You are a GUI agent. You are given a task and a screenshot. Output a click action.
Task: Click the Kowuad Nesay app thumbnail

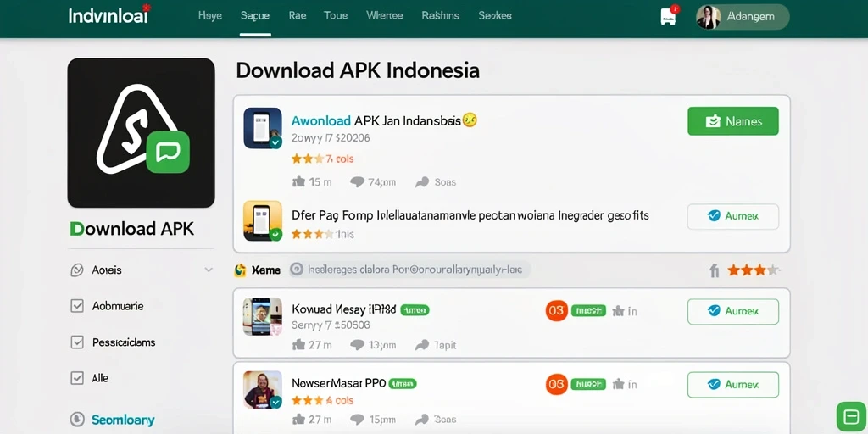click(263, 317)
